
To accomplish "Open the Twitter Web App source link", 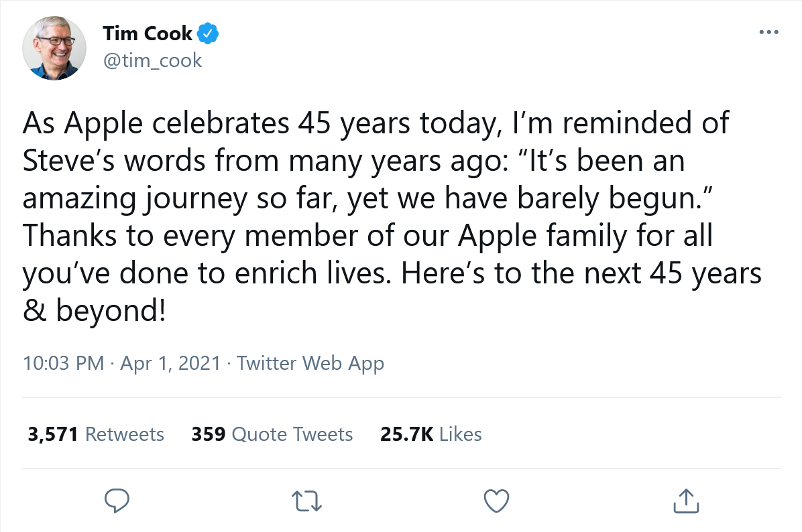I will click(x=310, y=363).
